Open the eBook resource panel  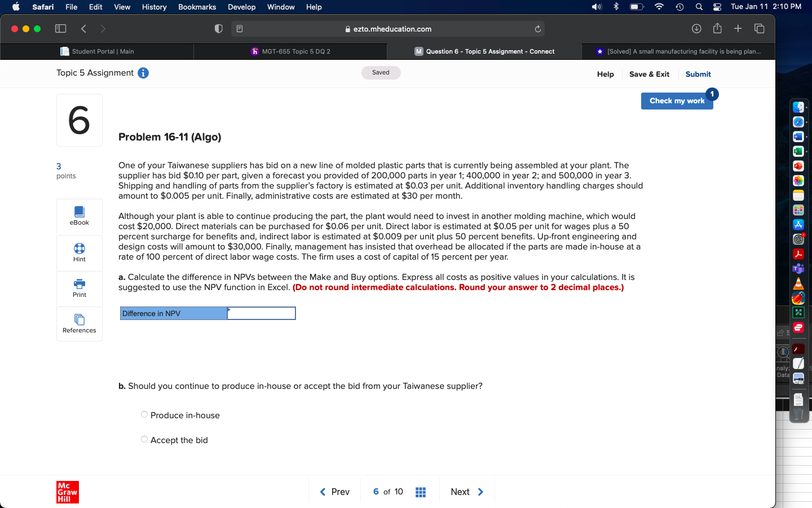(79, 217)
